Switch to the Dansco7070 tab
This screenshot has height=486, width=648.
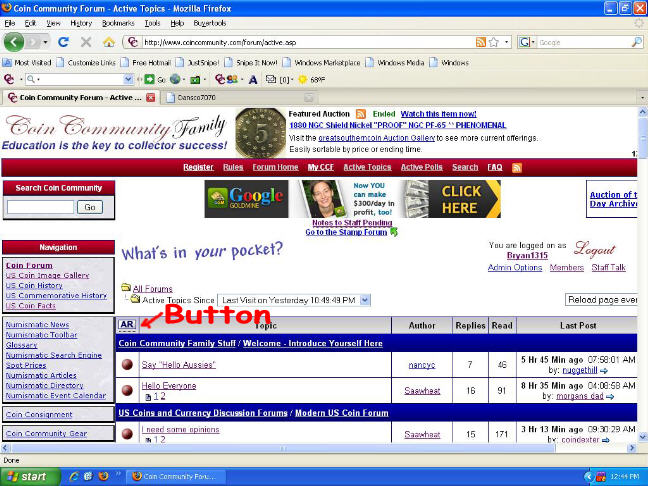click(239, 98)
